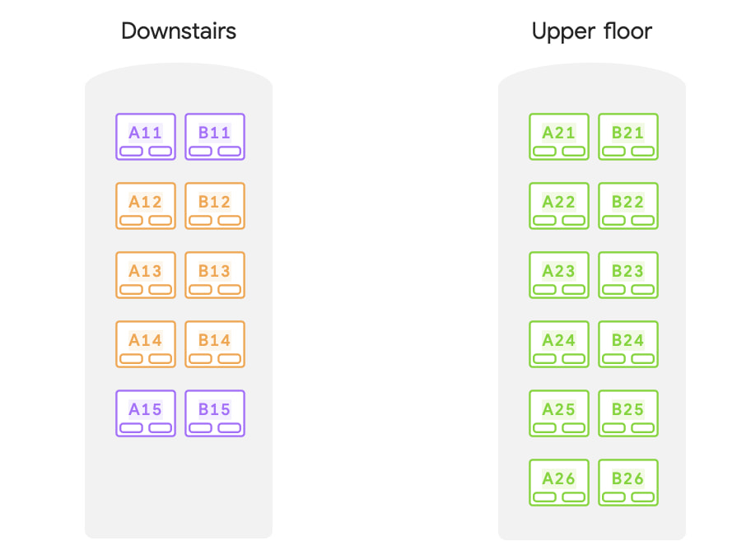This screenshot has height=560, width=751.
Task: Pick orange seat A12
Action: pos(146,206)
